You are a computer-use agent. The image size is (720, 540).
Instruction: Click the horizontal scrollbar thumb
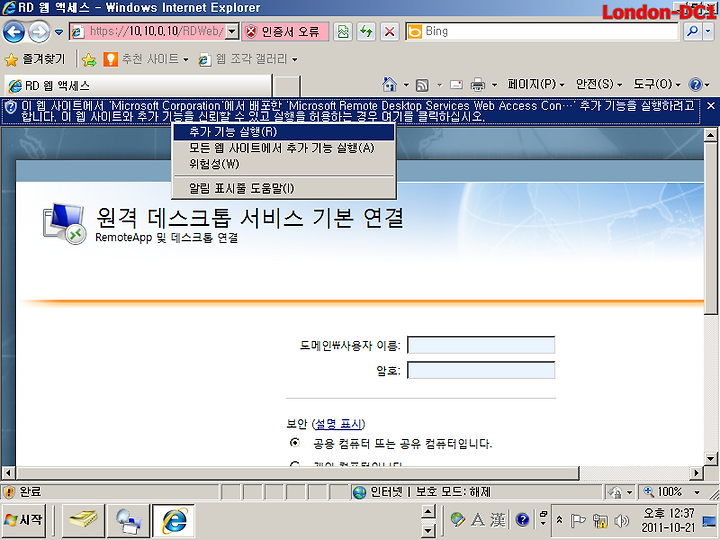pyautogui.click(x=298, y=472)
